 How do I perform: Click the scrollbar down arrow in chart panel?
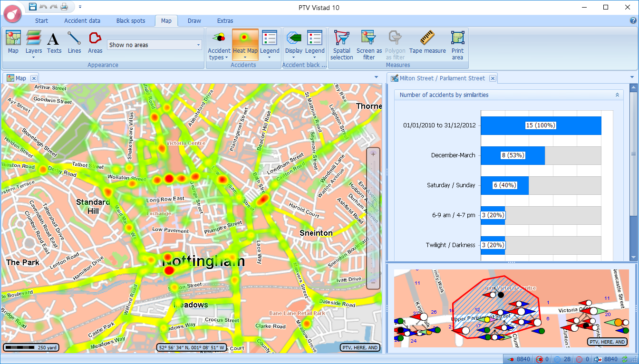pos(633,257)
